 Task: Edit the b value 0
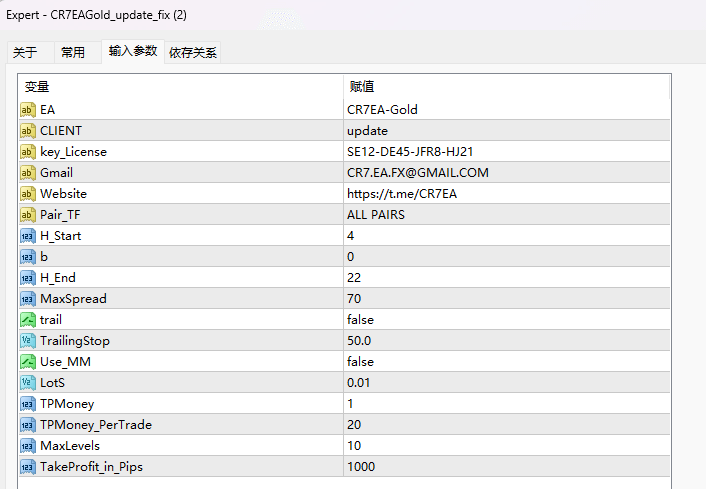pyautogui.click(x=507, y=257)
